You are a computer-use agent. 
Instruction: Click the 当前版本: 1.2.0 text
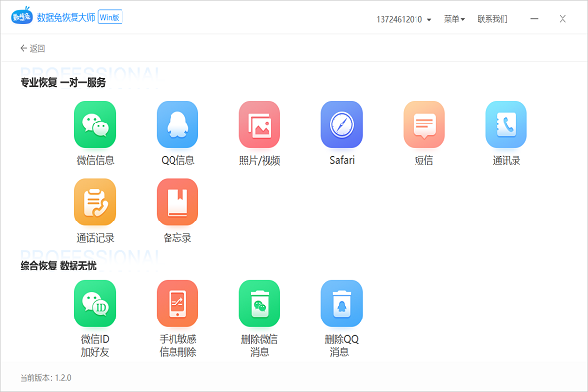coord(45,377)
